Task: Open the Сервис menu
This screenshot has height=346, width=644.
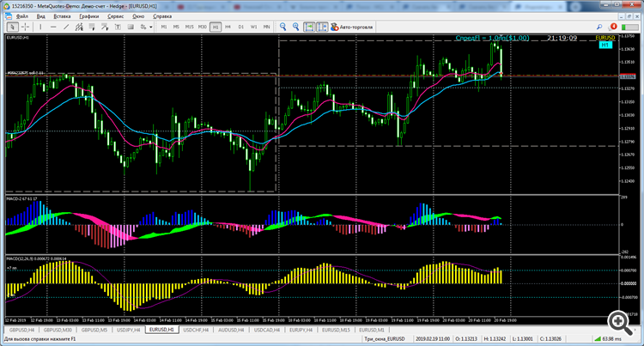Action: (x=115, y=16)
